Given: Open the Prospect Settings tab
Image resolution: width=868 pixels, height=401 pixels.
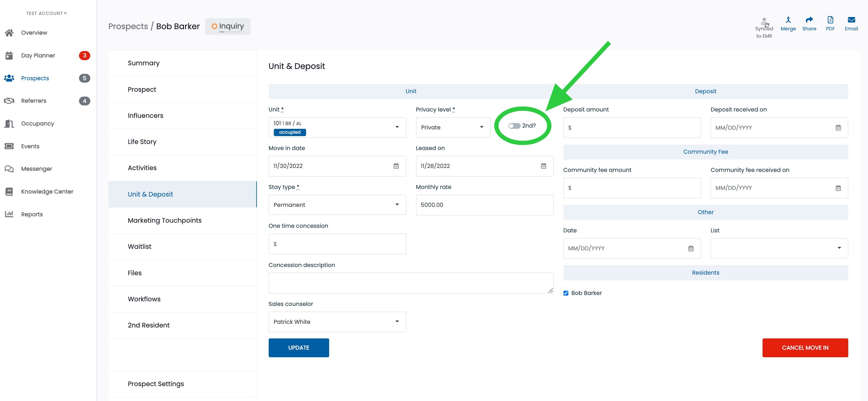Looking at the screenshot, I should 182,384.
